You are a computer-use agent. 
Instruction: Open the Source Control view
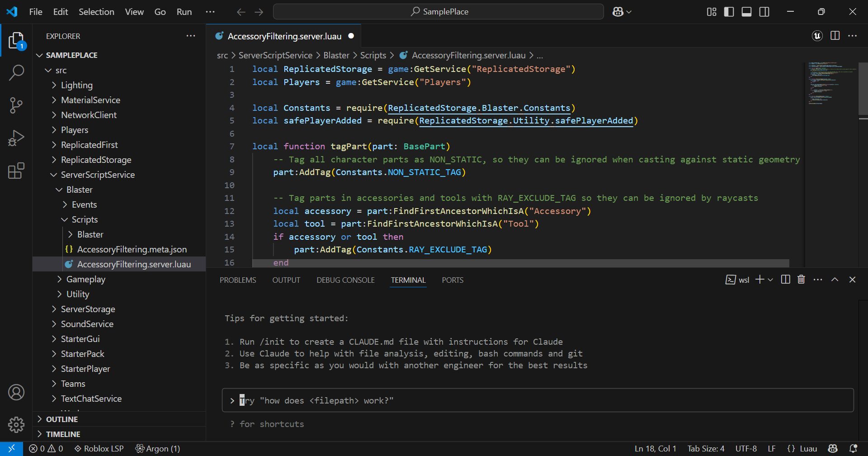16,105
